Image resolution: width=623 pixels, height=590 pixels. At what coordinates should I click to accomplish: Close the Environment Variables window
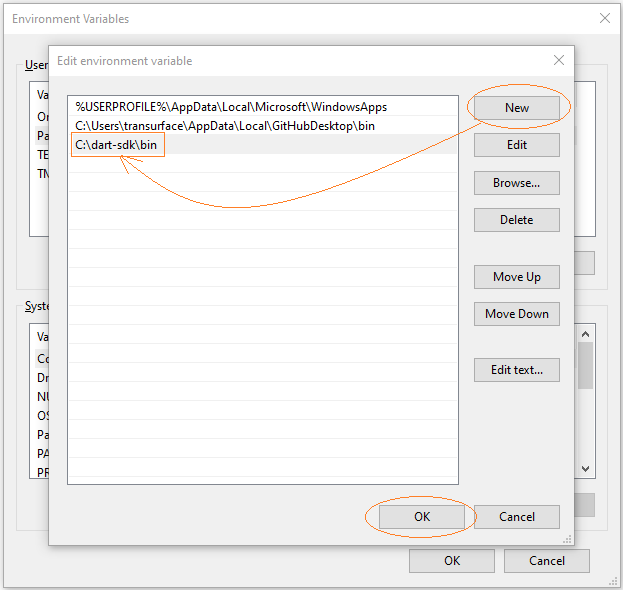[x=605, y=18]
